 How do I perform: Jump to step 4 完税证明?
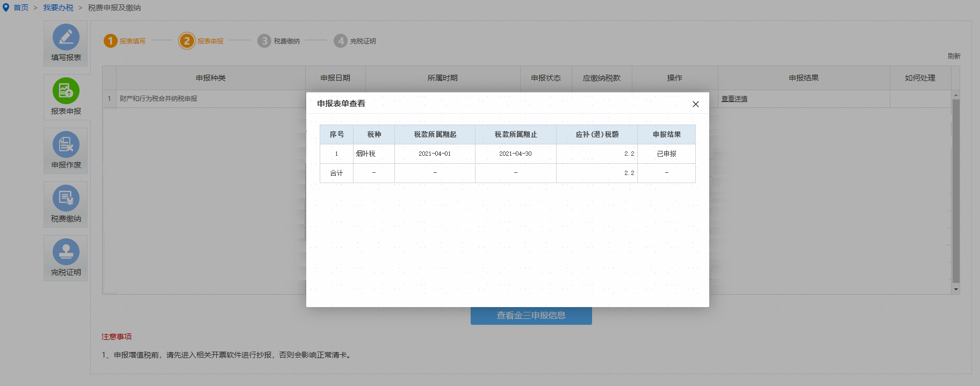pos(341,41)
